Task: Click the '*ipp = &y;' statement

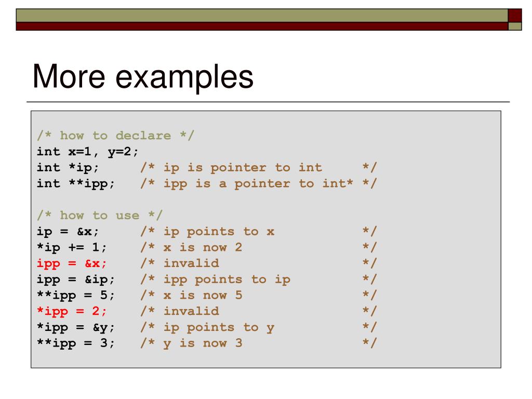Action: 76,327
